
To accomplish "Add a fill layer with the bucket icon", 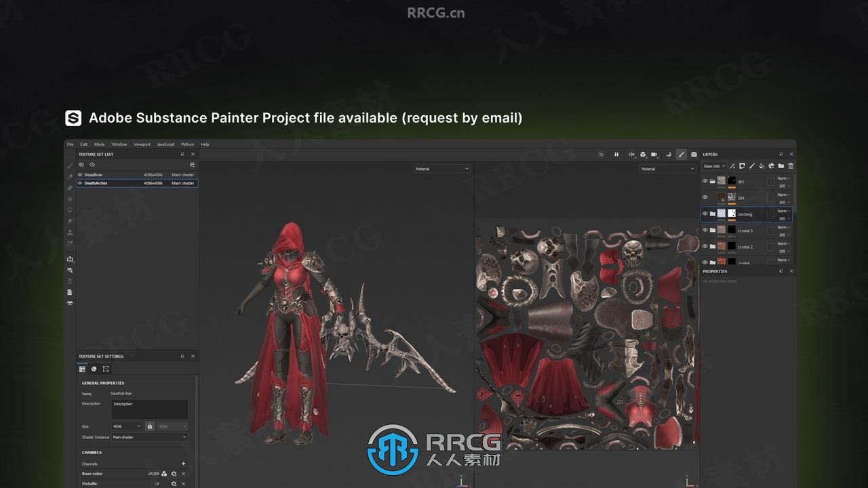I will pos(762,166).
